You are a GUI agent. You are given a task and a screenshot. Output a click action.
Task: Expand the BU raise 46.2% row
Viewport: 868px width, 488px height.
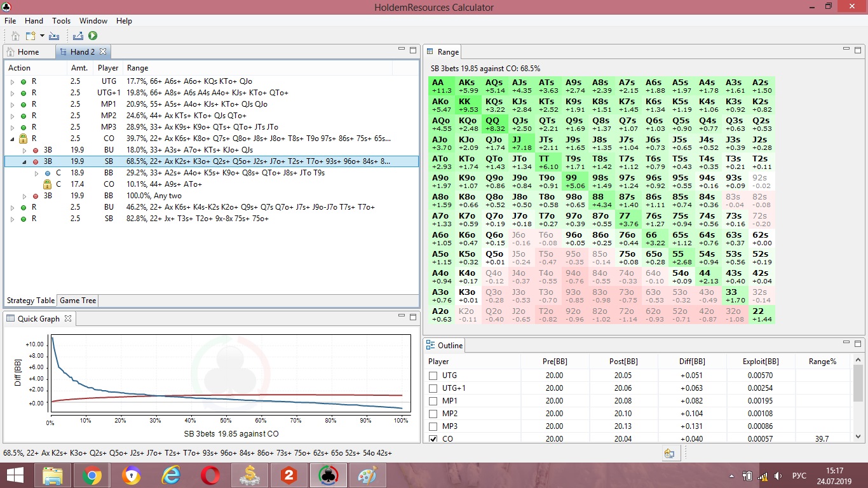(12, 208)
